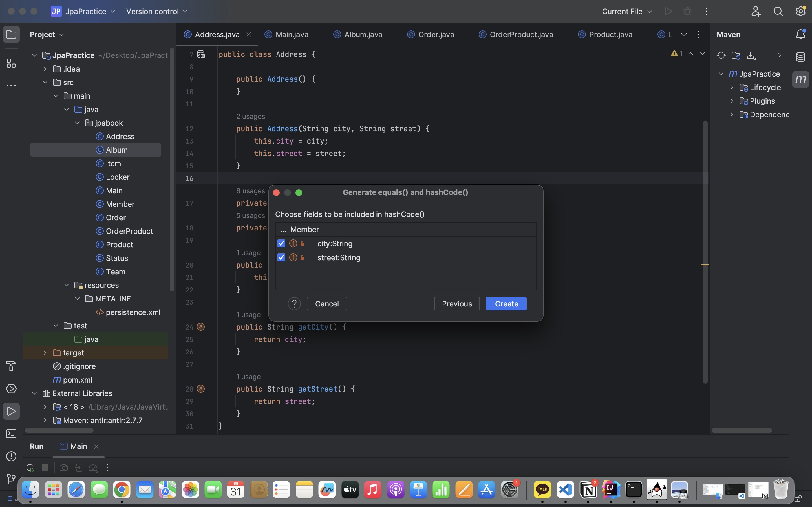Viewport: 812px width, 507px height.
Task: Open the Notifications bell icon
Action: tap(800, 34)
